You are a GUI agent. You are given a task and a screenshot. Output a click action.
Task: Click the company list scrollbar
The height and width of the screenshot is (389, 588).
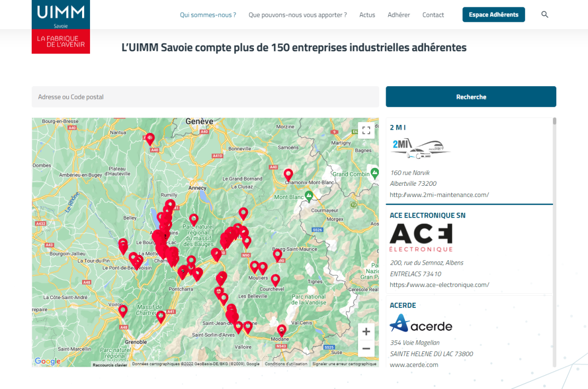tap(554, 242)
